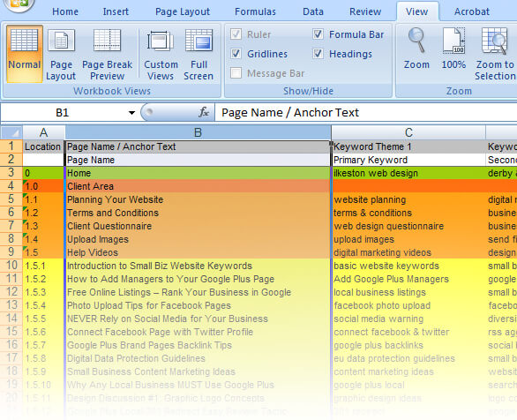The height and width of the screenshot is (420, 517).
Task: Open the Review ribbon tab
Action: click(x=365, y=11)
